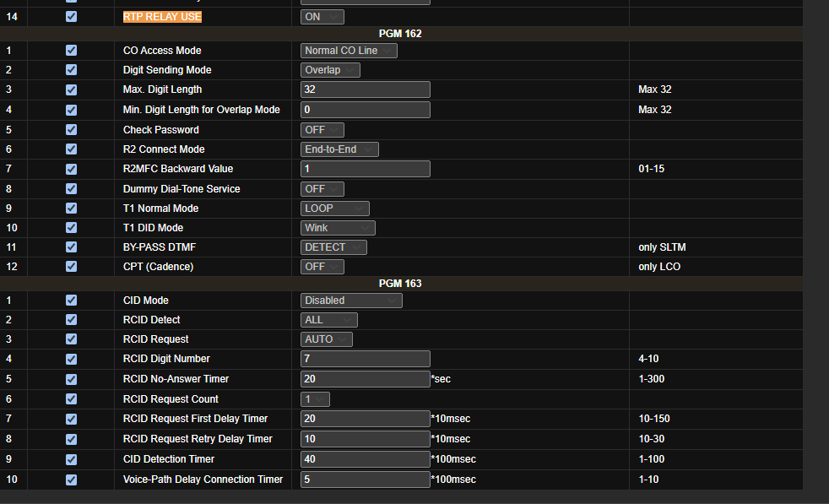829x504 pixels.
Task: Open the T1 DID Mode Wink dropdown
Action: [x=338, y=228]
